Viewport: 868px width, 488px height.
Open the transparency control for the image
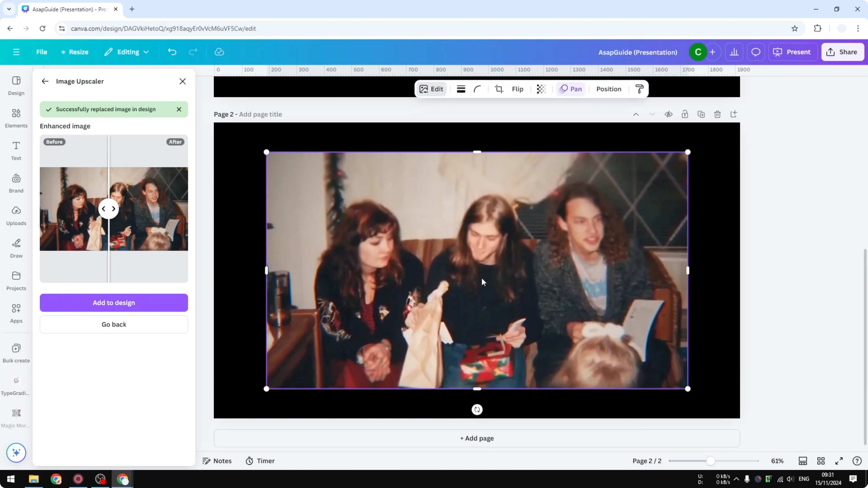(541, 89)
